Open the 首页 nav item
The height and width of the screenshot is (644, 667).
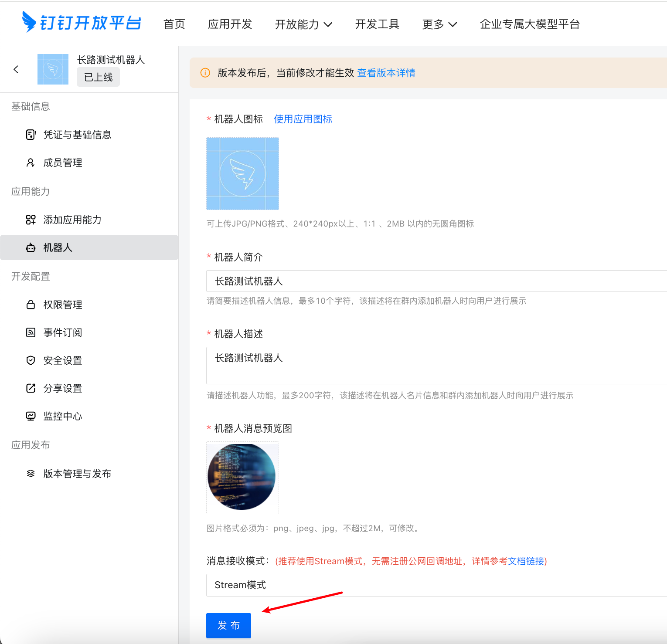tap(174, 24)
